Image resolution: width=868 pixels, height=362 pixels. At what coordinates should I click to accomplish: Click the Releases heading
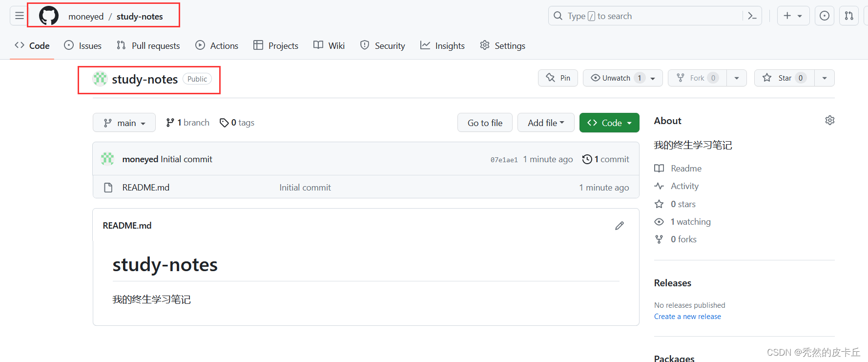pyautogui.click(x=672, y=283)
